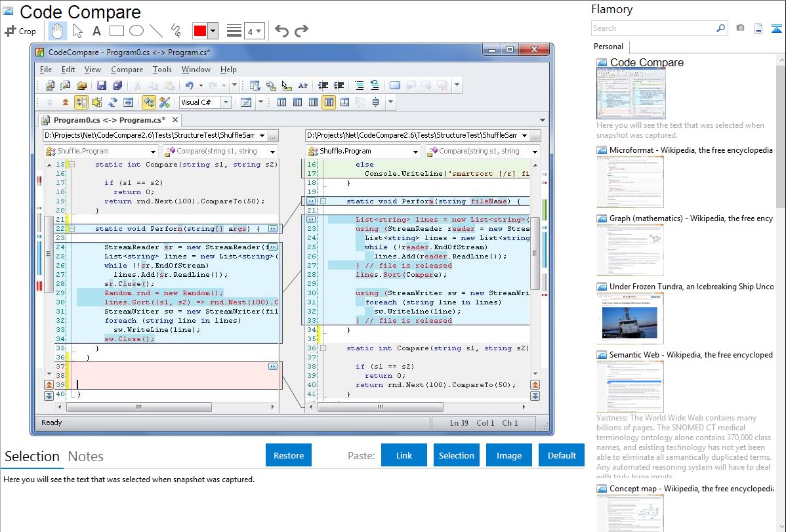Activate the hand pan tool

click(x=58, y=31)
